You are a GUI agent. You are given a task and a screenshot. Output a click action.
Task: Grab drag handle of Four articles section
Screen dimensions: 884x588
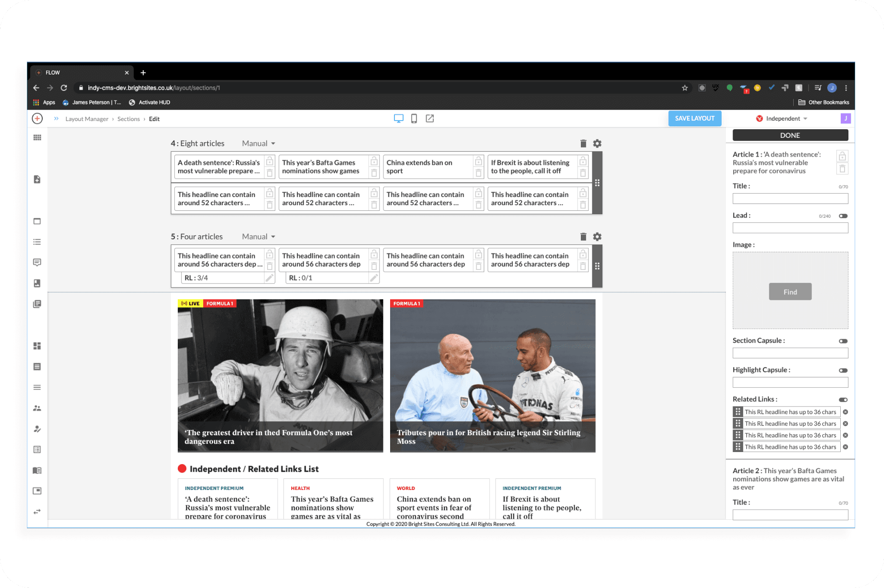click(597, 266)
